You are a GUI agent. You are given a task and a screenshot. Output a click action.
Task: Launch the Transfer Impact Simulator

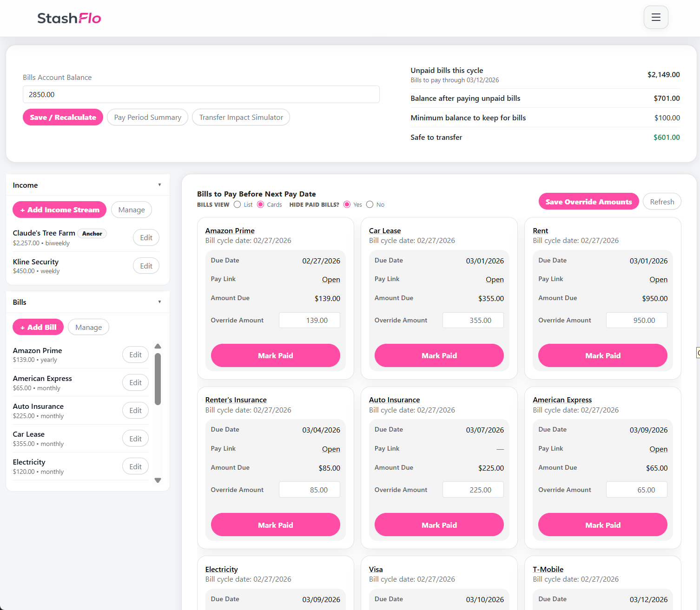241,117
